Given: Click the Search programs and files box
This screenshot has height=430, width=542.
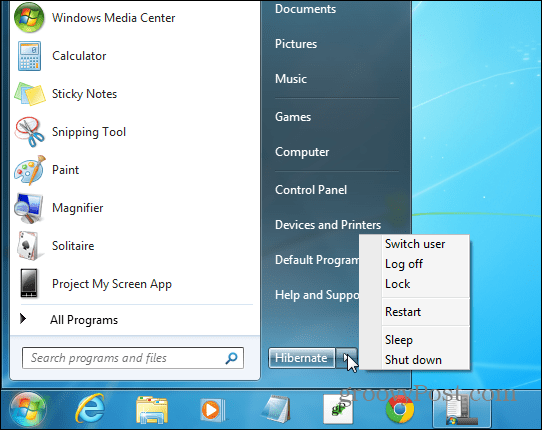Looking at the screenshot, I should (x=133, y=358).
